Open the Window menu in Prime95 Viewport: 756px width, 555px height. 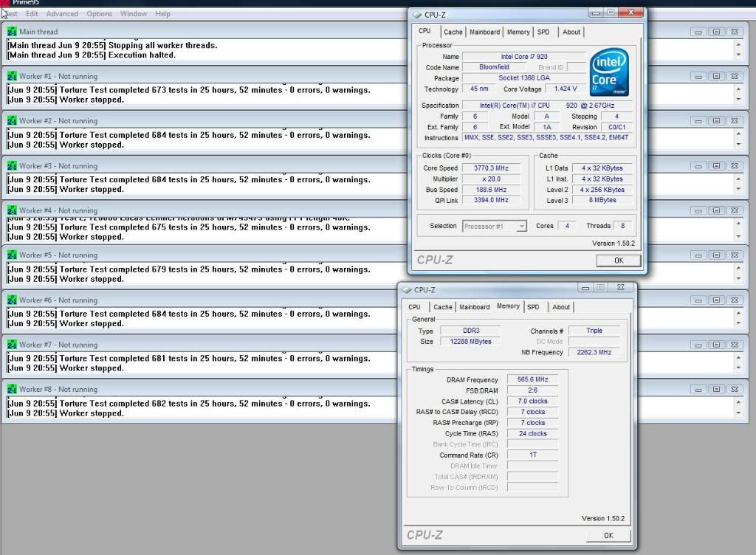coord(134,14)
